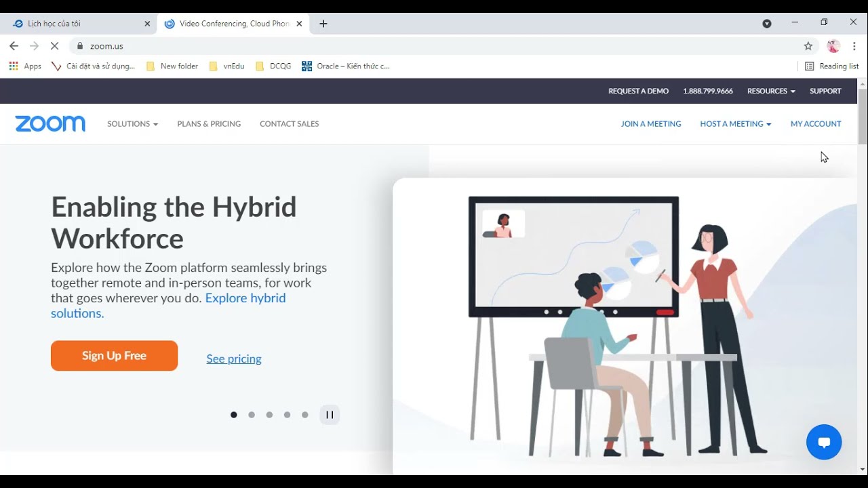
Task: Click the See pricing link
Action: [x=234, y=359]
